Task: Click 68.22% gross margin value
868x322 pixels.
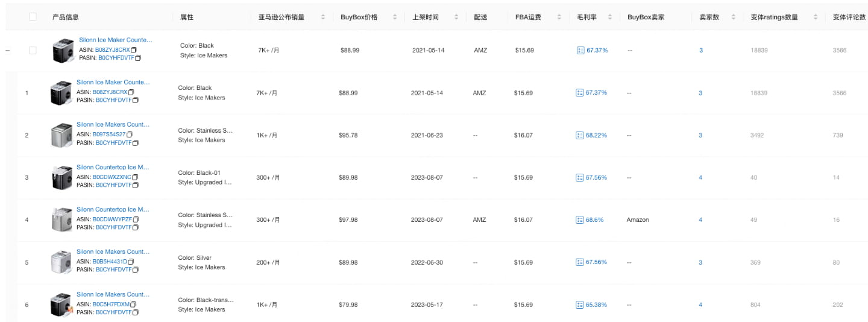Action: coord(596,135)
